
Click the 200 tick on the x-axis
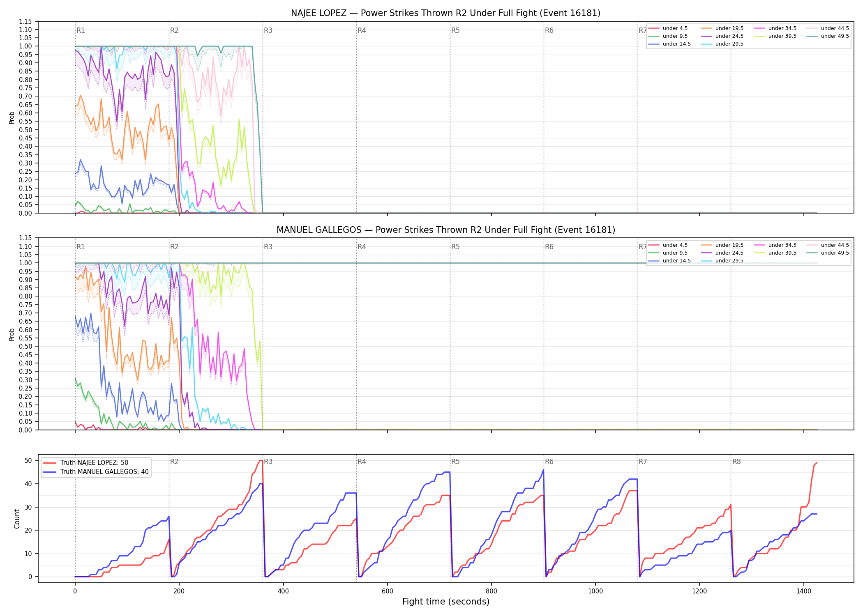pyautogui.click(x=179, y=591)
